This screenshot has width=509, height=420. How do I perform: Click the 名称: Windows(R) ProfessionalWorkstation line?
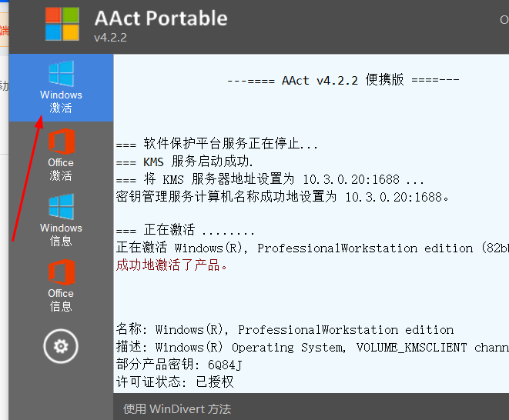pyautogui.click(x=285, y=329)
